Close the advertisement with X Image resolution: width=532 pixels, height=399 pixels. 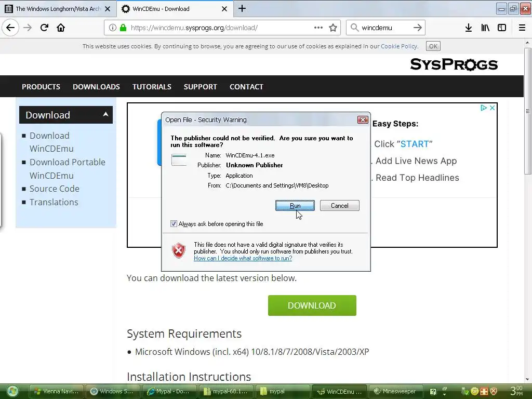tap(493, 108)
